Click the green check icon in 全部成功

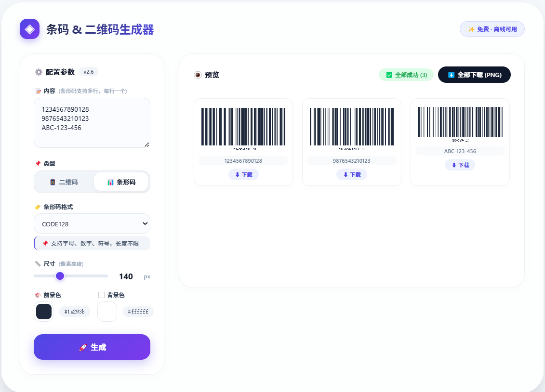389,75
